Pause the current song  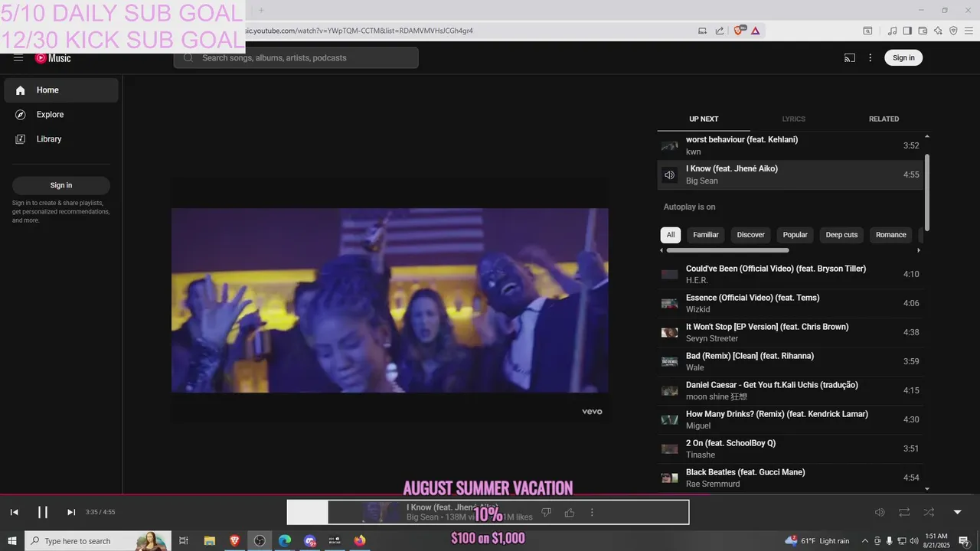point(43,512)
